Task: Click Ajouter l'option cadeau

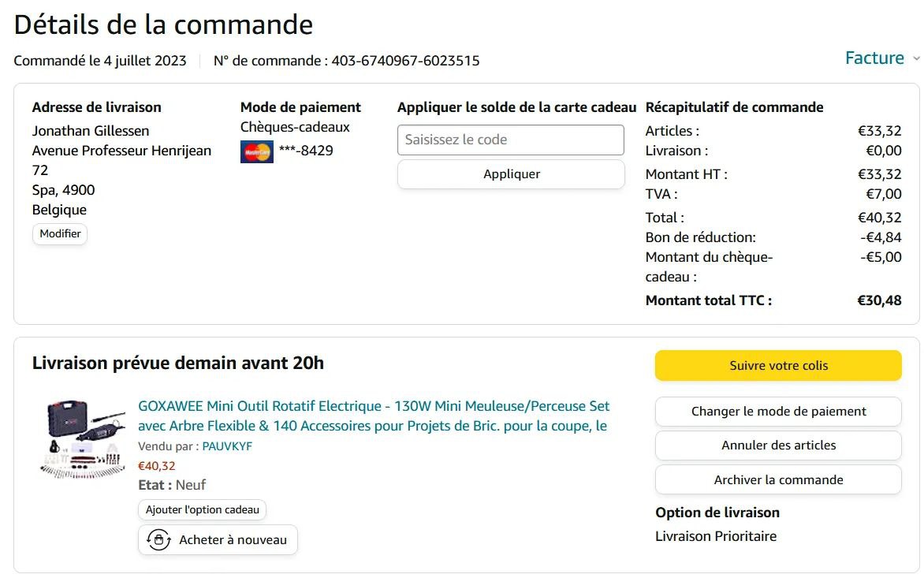Action: (202, 510)
